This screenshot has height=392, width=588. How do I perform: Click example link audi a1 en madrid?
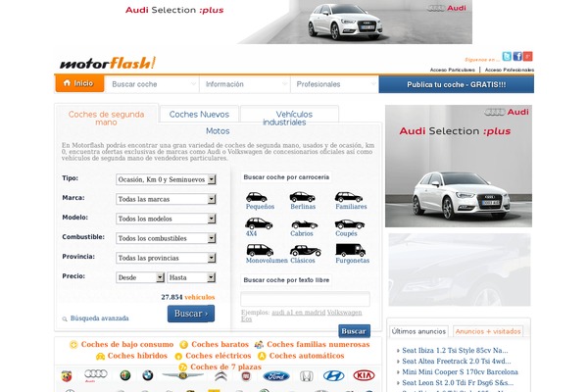pos(299,312)
